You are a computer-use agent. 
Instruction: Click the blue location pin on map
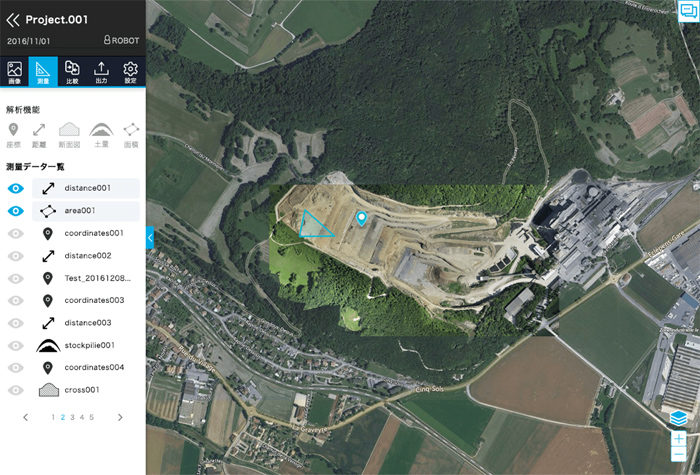[362, 219]
